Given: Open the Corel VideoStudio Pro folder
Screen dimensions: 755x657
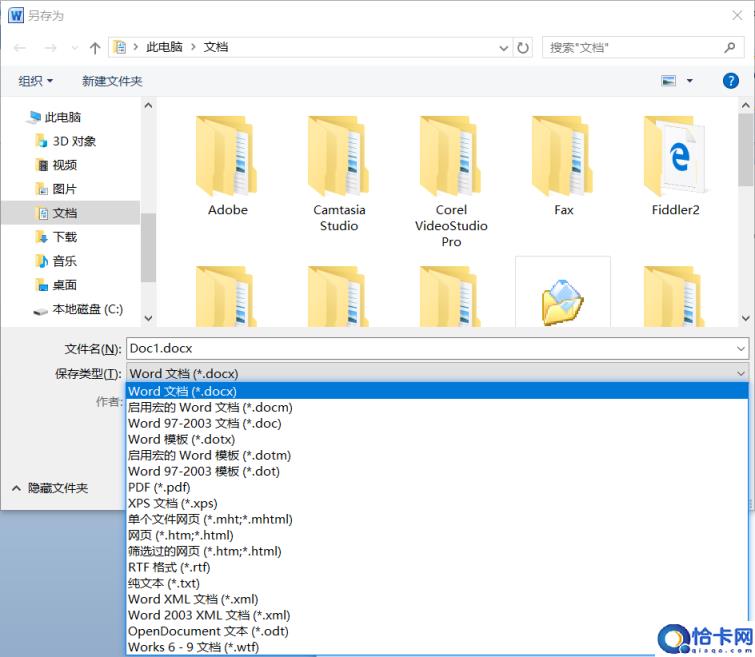Looking at the screenshot, I should (451, 182).
